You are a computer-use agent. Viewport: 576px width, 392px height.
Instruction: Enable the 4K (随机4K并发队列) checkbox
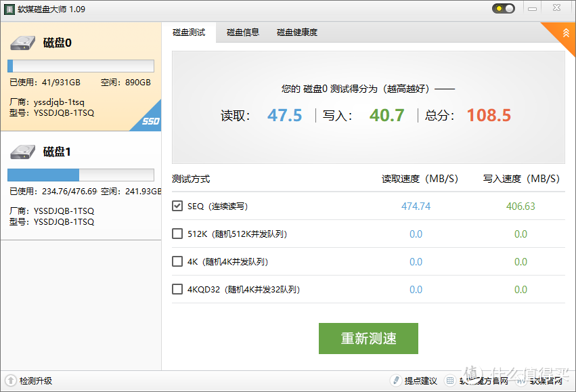tap(177, 261)
